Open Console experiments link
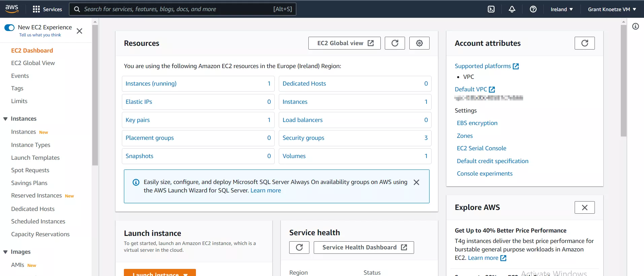This screenshot has height=276, width=644. click(x=484, y=174)
